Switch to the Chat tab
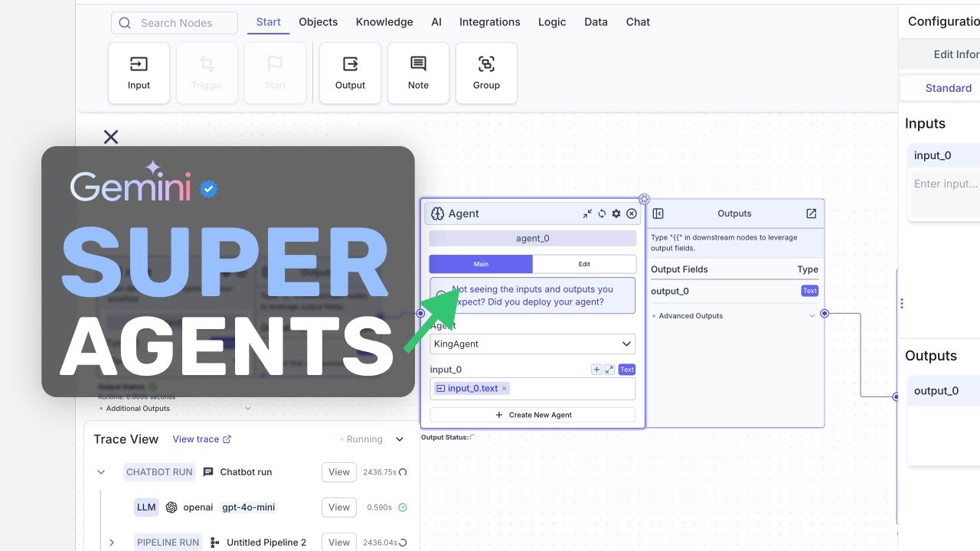The image size is (980, 551). click(638, 22)
